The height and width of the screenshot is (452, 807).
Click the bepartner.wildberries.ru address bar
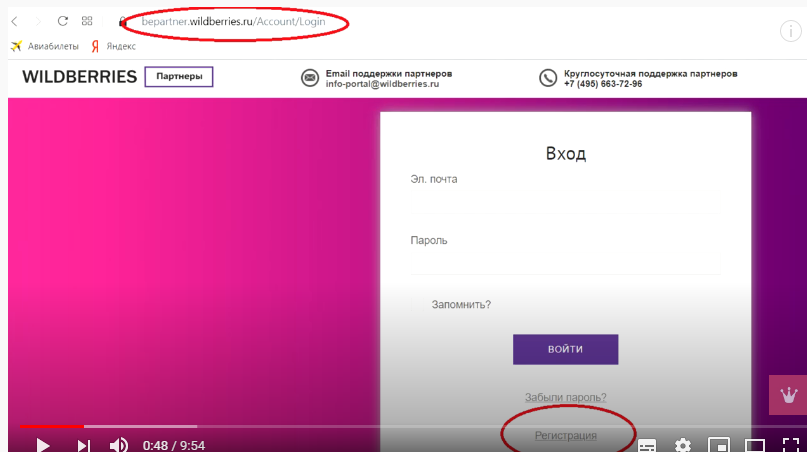click(x=233, y=22)
